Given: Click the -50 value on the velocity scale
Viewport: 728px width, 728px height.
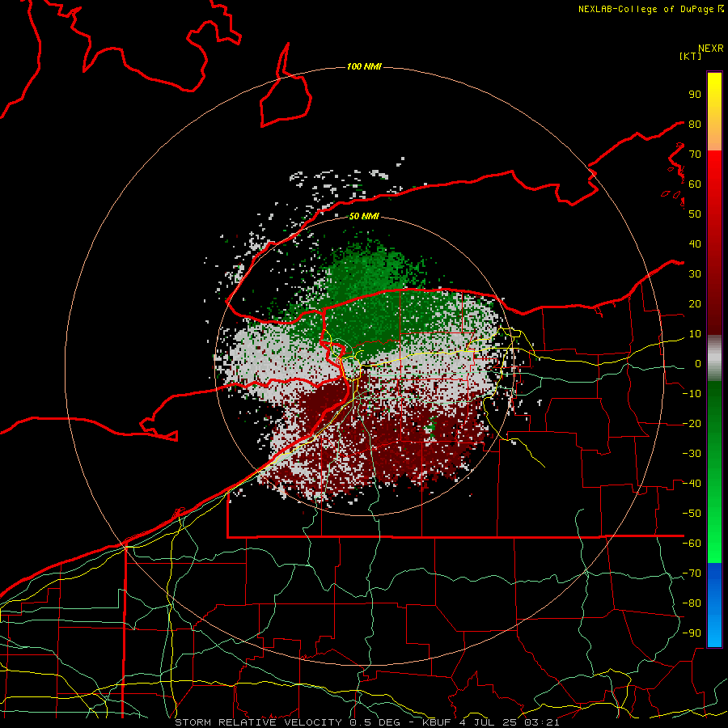Looking at the screenshot, I should (x=692, y=514).
